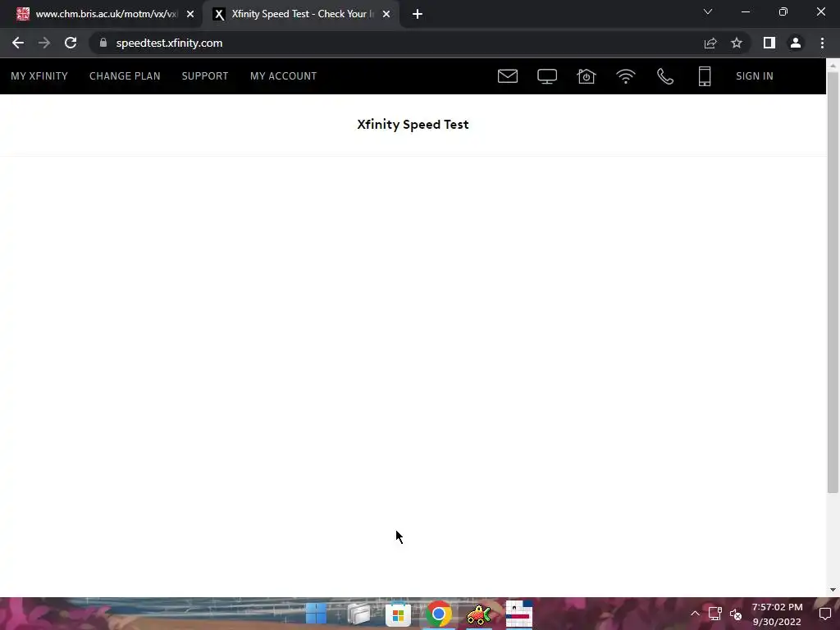Switch to Google Chrome taskbar icon
The width and height of the screenshot is (840, 630).
click(438, 614)
